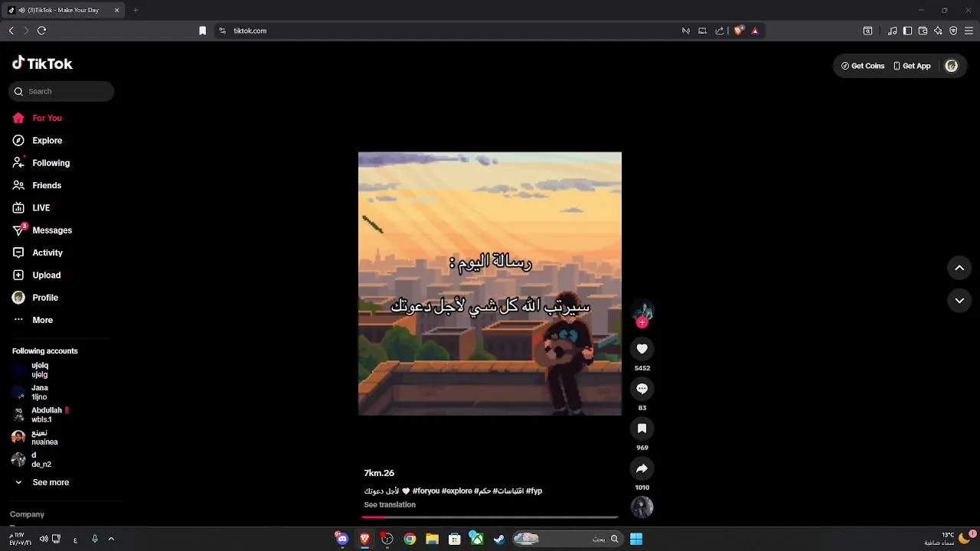Image resolution: width=980 pixels, height=551 pixels.
Task: Open Abdullah wbls.1 following account
Action: click(x=41, y=415)
